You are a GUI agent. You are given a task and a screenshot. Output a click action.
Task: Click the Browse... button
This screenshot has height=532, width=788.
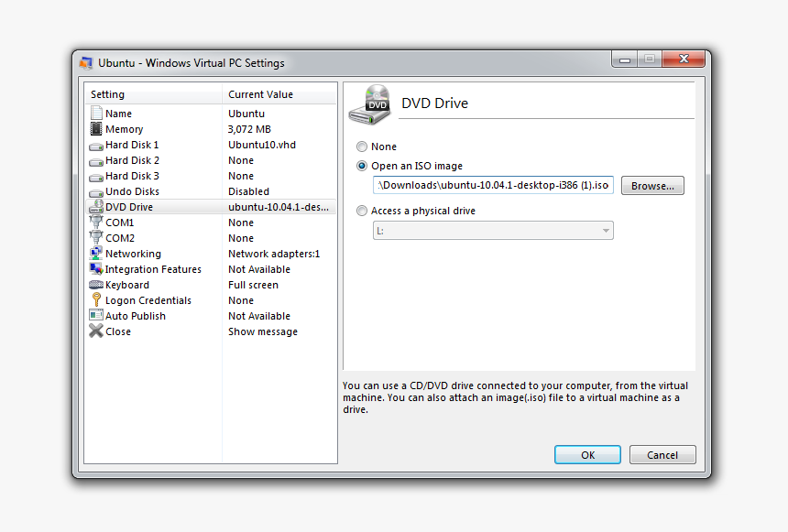point(652,186)
